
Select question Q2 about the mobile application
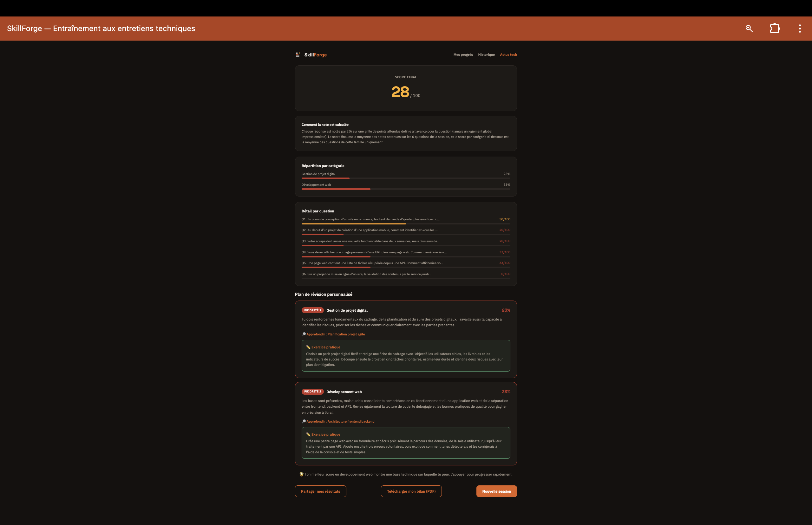[369, 230]
